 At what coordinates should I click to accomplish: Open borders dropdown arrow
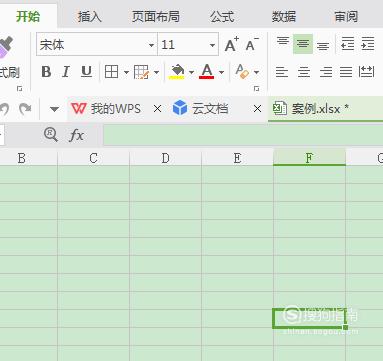tap(126, 72)
